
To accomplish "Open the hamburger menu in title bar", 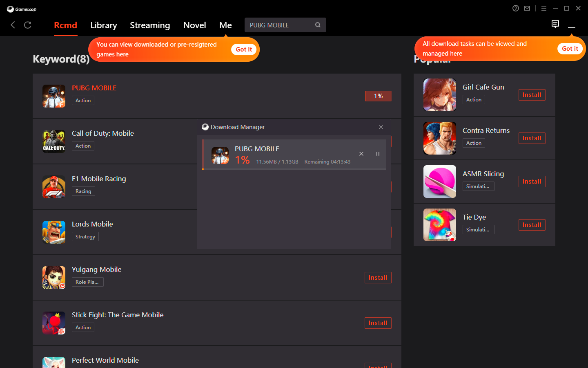I will (x=544, y=8).
